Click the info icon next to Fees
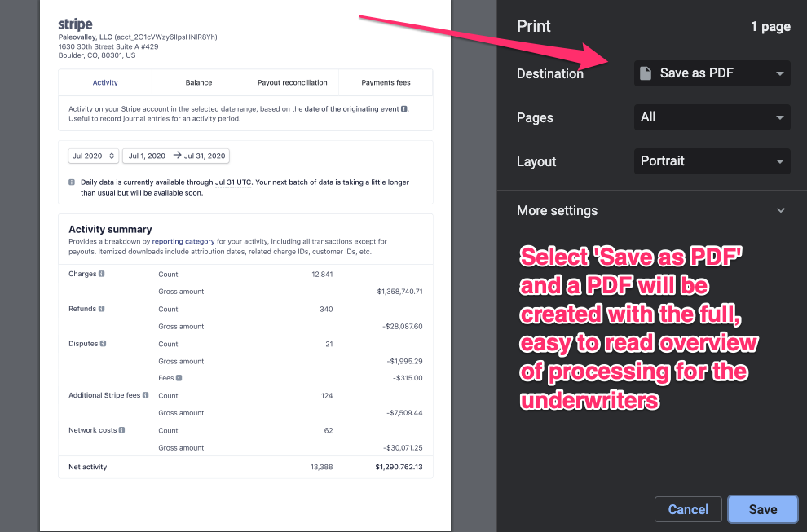Screen dimensions: 807x532 point(179,378)
